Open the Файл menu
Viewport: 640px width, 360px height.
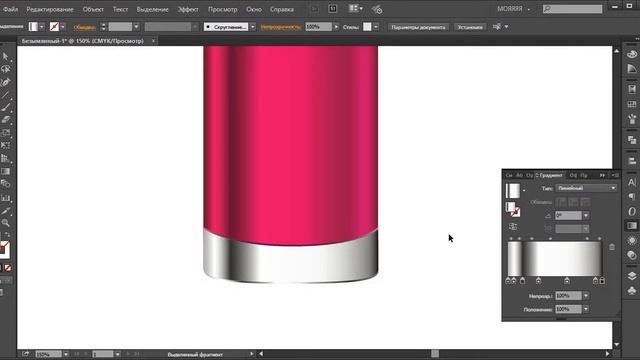(x=10, y=9)
